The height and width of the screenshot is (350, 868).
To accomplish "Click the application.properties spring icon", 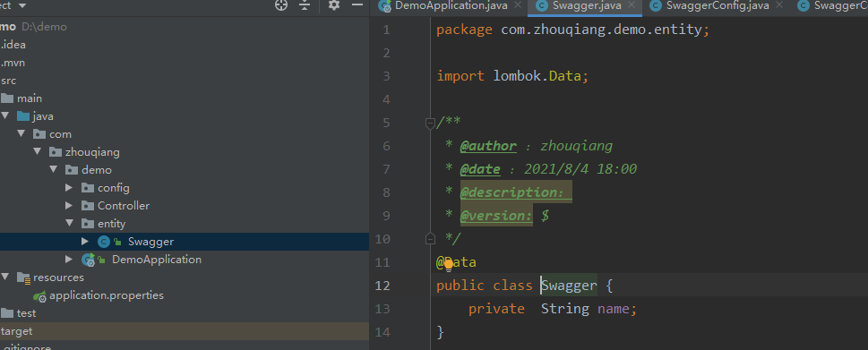I will (x=39, y=295).
